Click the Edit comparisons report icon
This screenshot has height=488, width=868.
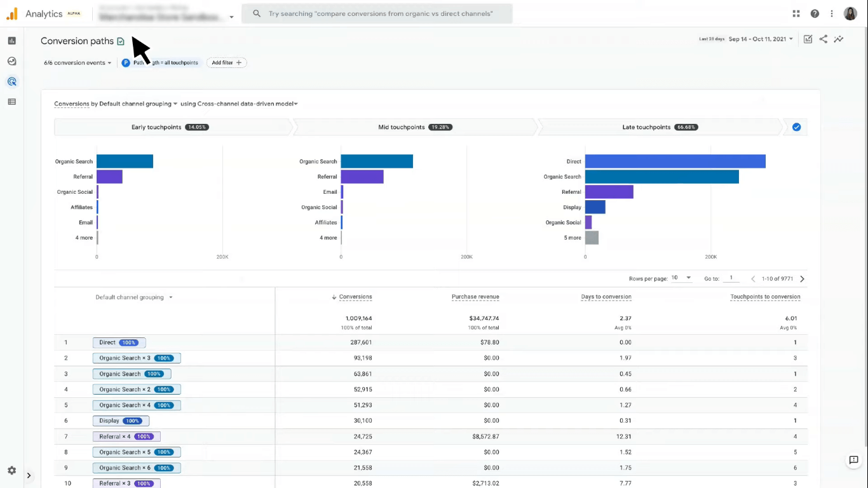(808, 39)
